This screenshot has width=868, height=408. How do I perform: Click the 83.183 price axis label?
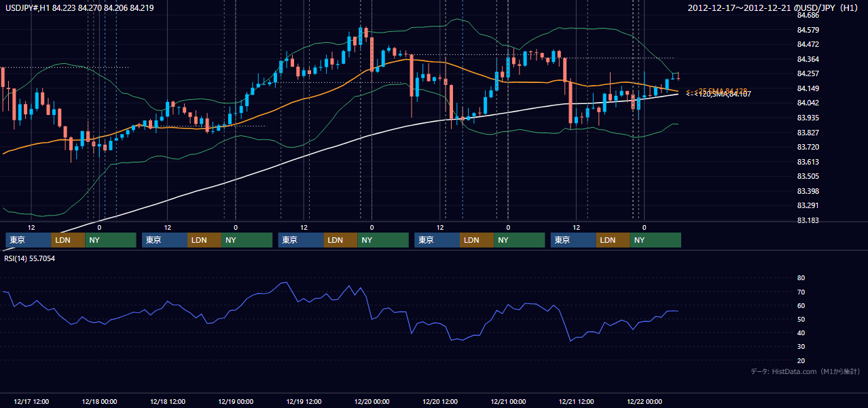808,220
